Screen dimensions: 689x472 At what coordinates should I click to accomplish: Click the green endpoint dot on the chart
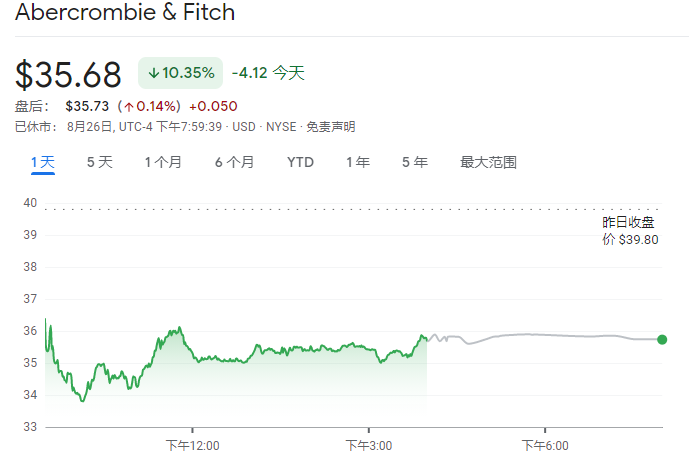662,339
